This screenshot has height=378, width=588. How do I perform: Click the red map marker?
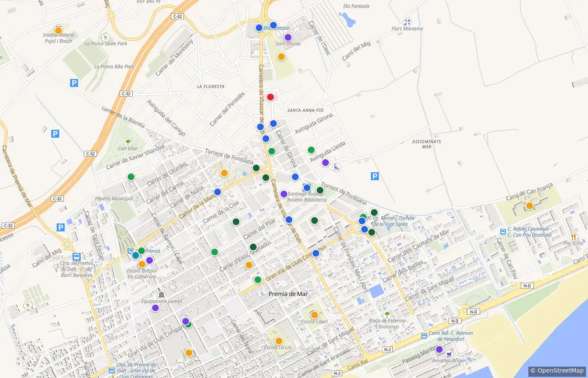(270, 97)
